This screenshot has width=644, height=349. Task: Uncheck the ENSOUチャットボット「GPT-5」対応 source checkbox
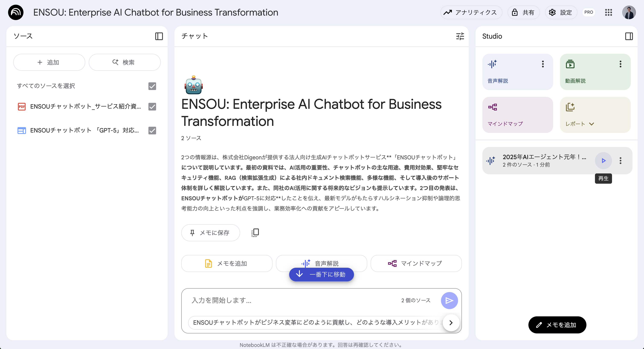coord(152,130)
